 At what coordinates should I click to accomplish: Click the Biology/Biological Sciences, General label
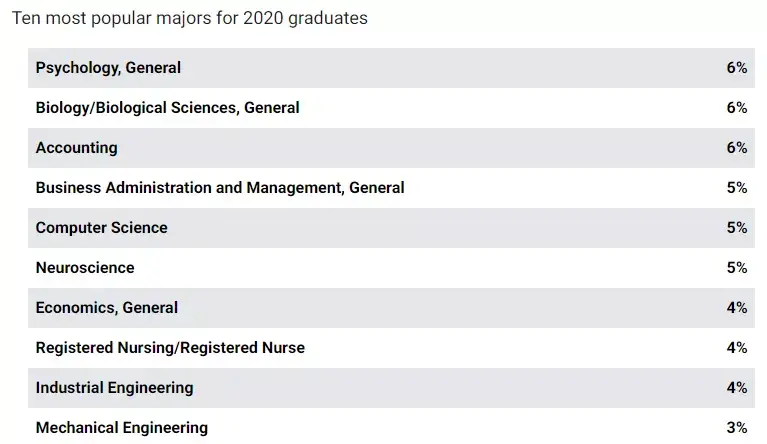coord(167,108)
